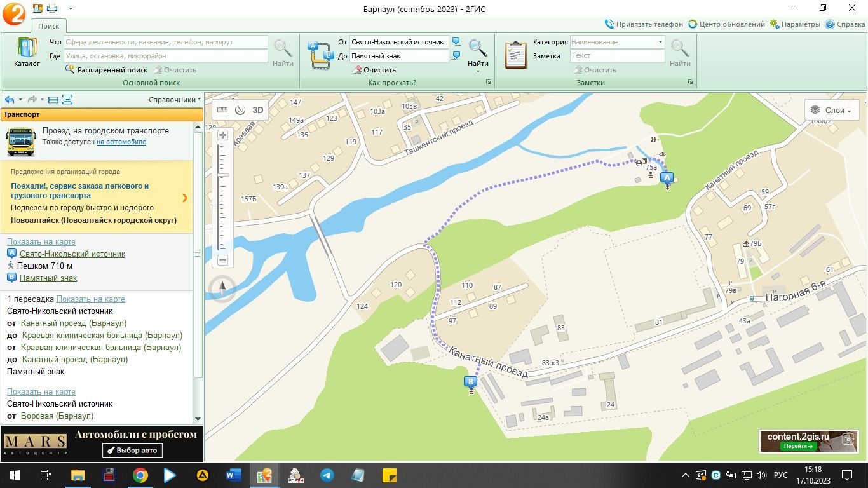Click the printer icon in quick access bar
The width and height of the screenshot is (868, 488).
(52, 8)
